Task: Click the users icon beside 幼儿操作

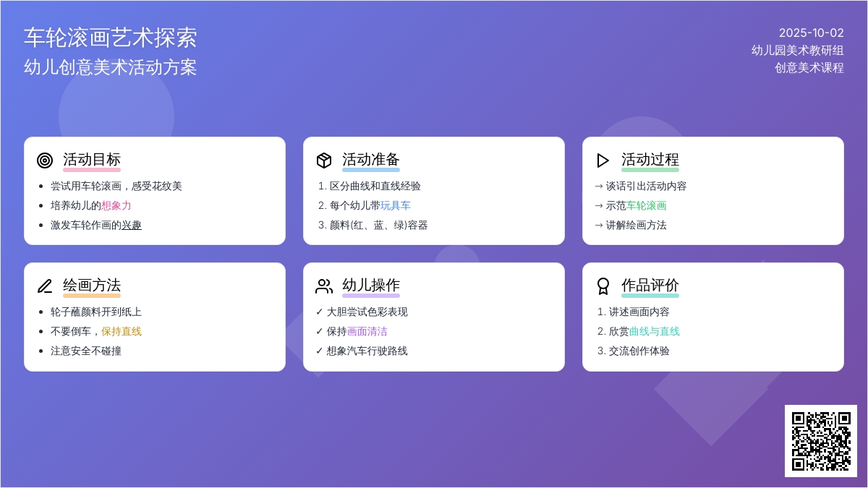Action: pyautogui.click(x=324, y=286)
